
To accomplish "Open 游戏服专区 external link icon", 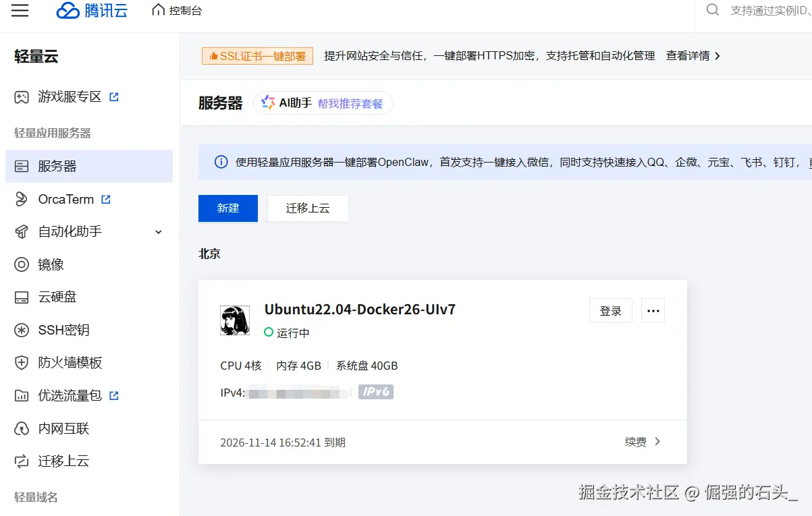I will tap(114, 97).
